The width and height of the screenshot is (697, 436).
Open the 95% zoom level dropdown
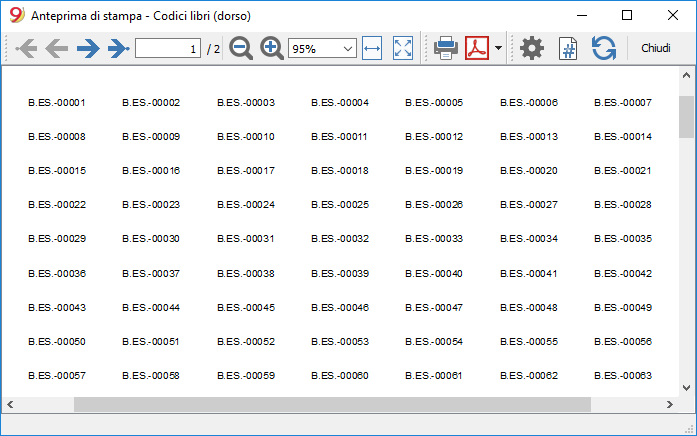(322, 48)
